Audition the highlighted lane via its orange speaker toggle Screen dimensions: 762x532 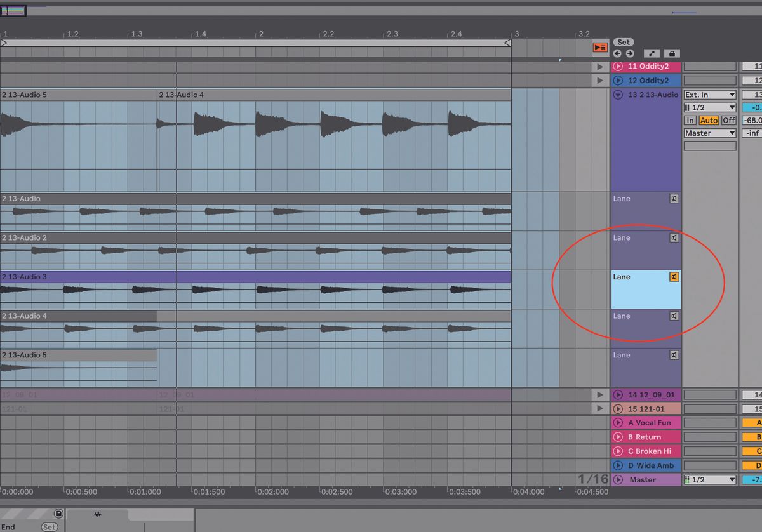click(x=675, y=277)
